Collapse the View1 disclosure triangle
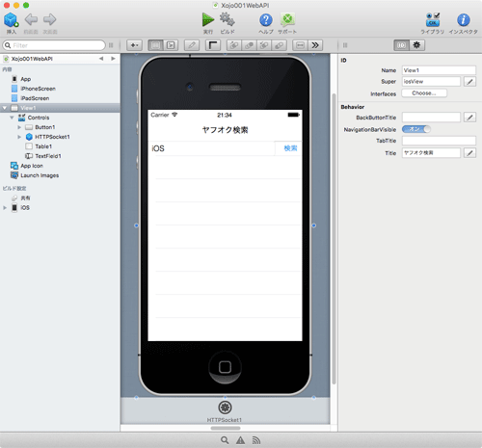Screen dimensions: 482x448 pos(5,108)
